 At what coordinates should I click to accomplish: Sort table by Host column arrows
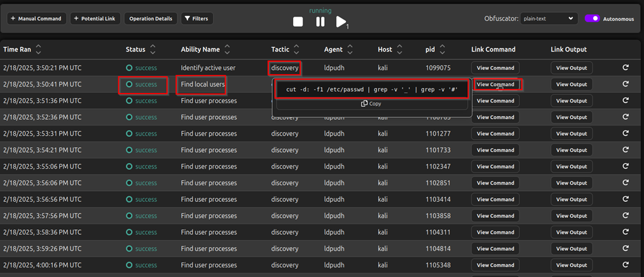click(399, 50)
